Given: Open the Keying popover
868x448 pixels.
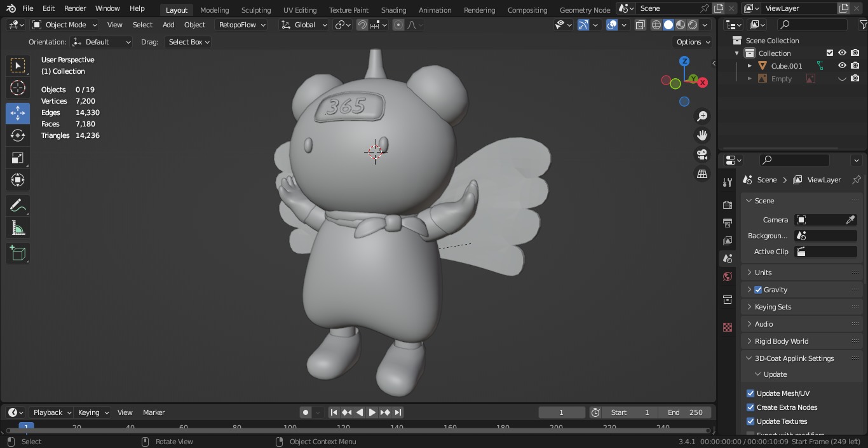Looking at the screenshot, I should [x=93, y=412].
